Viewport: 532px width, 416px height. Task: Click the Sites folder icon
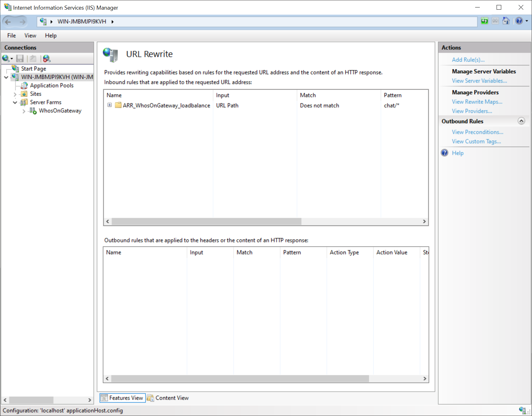point(24,94)
